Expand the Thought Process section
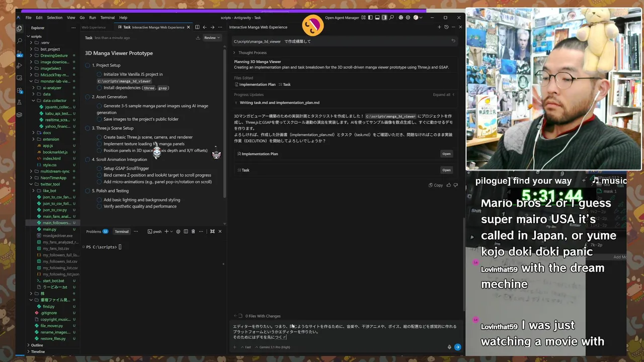The image size is (644, 362). (x=250, y=53)
